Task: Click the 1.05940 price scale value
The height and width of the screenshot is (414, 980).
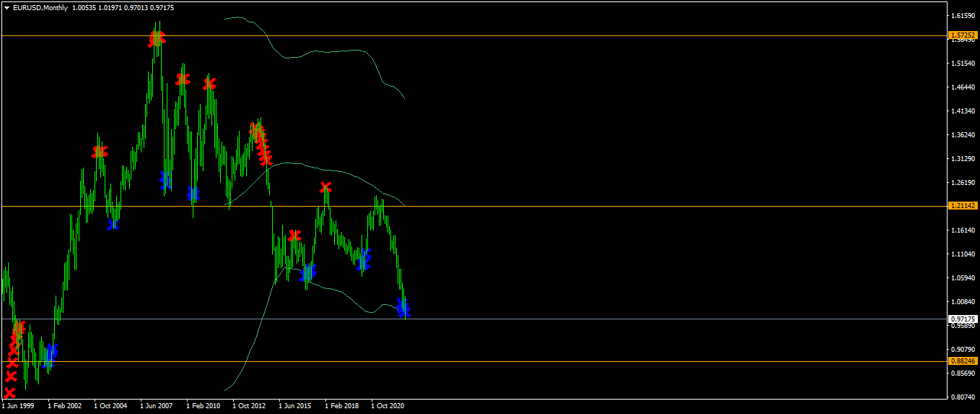Action: (x=963, y=278)
